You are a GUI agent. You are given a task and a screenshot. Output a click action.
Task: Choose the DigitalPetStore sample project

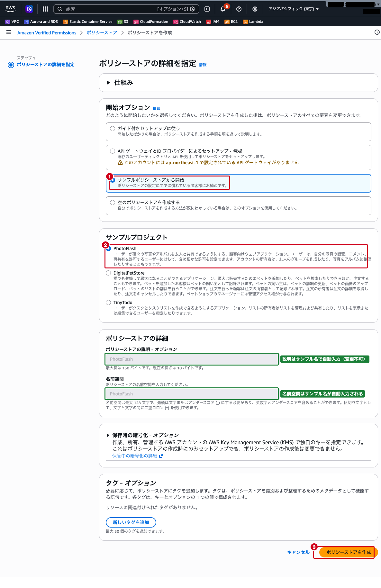pos(108,273)
